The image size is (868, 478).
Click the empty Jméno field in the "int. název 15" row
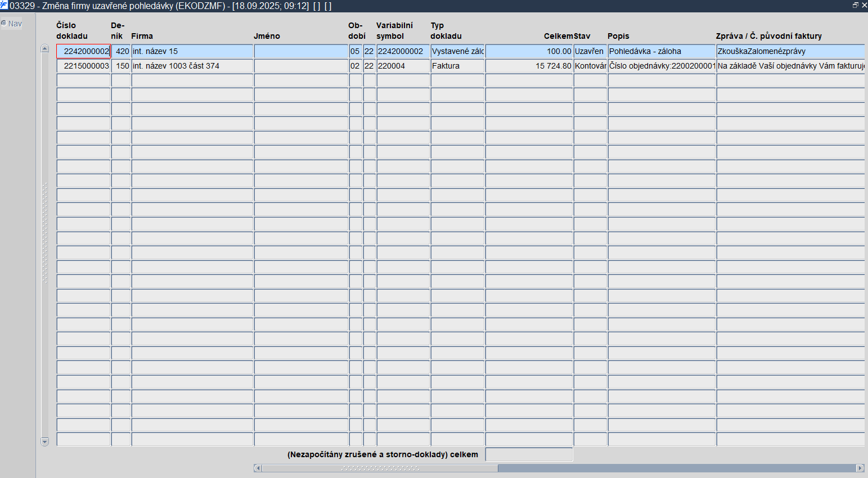(x=301, y=51)
